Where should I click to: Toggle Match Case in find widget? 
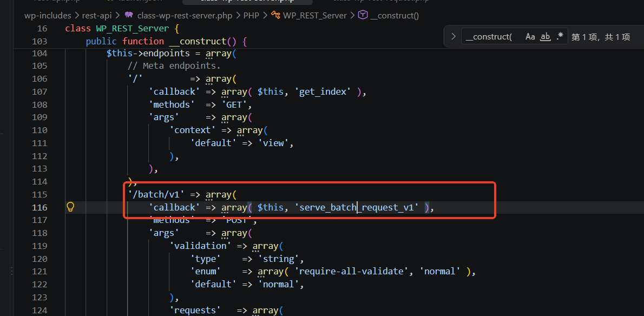click(x=530, y=37)
